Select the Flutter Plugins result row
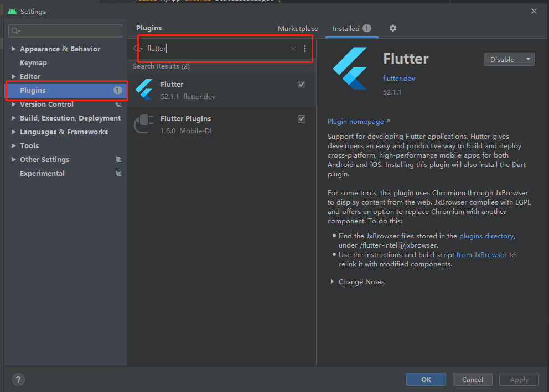Image resolution: width=549 pixels, height=392 pixels. coord(221,124)
